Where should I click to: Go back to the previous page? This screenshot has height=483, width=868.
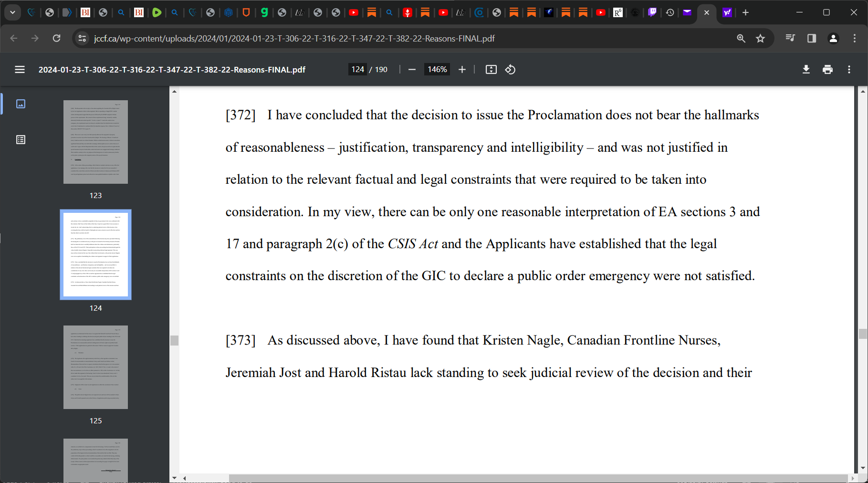click(x=14, y=38)
